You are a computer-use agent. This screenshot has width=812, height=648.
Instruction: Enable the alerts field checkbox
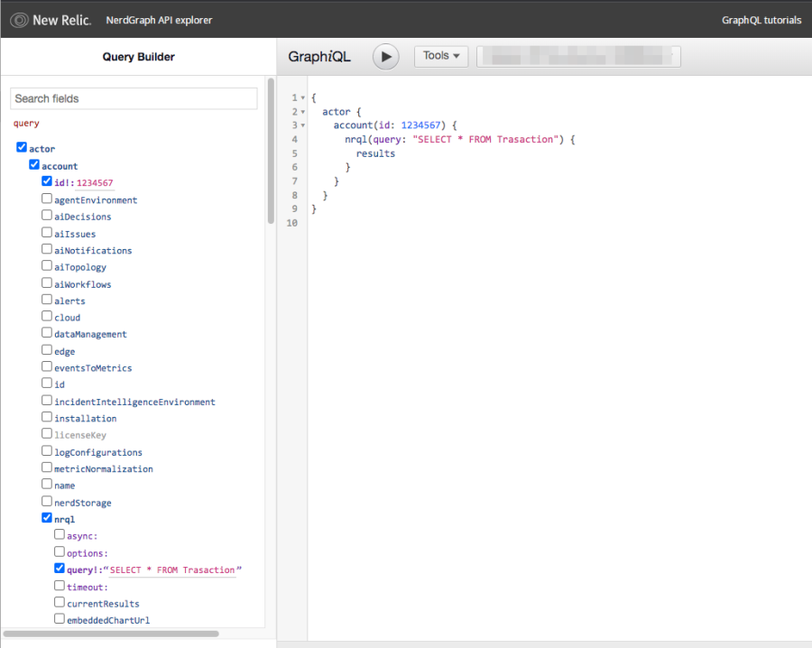click(47, 301)
